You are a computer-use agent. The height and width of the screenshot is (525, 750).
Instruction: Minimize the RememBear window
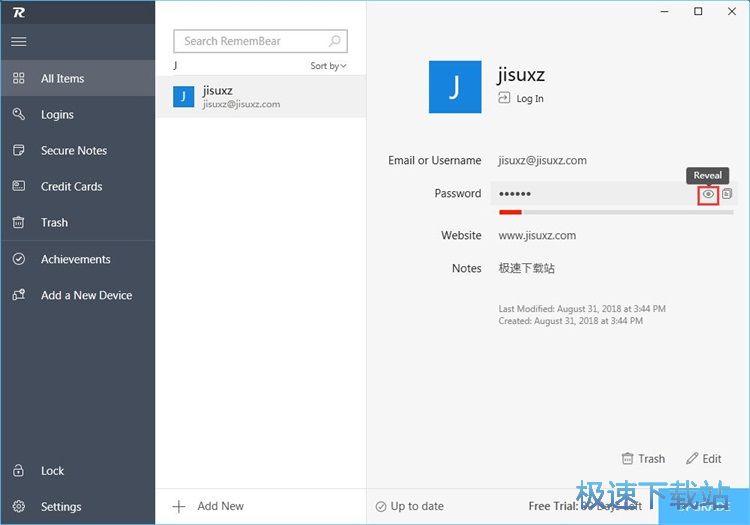click(x=665, y=11)
